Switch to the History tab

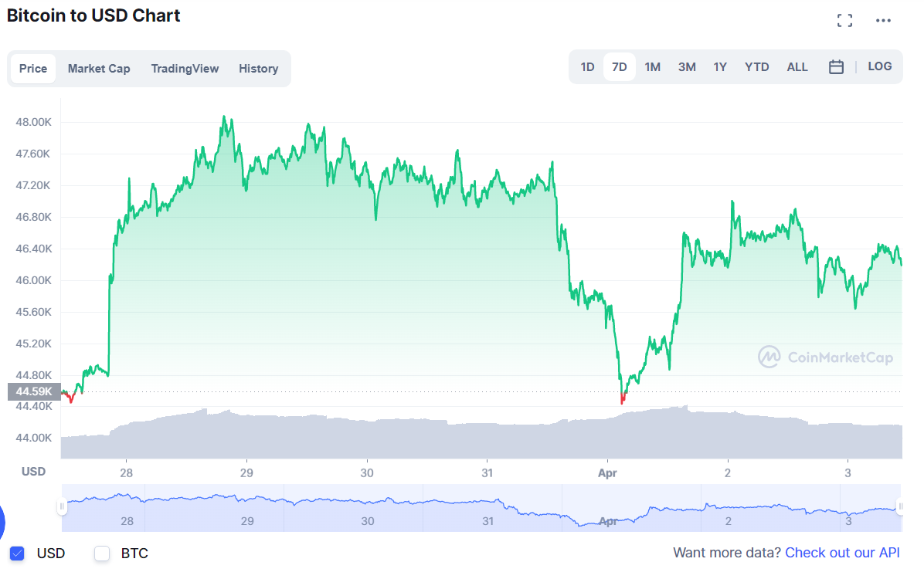pyautogui.click(x=258, y=69)
